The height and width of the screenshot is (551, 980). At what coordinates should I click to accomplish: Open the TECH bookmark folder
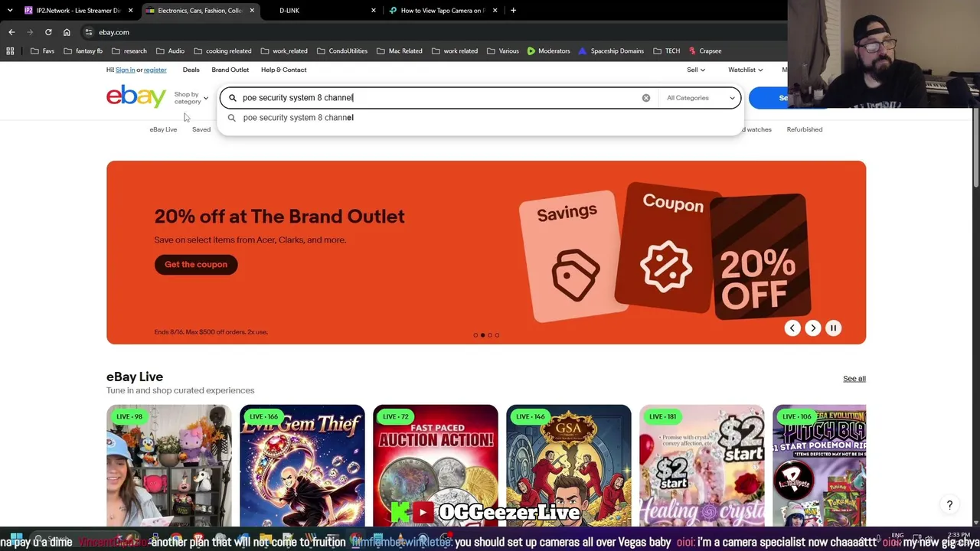(x=666, y=51)
